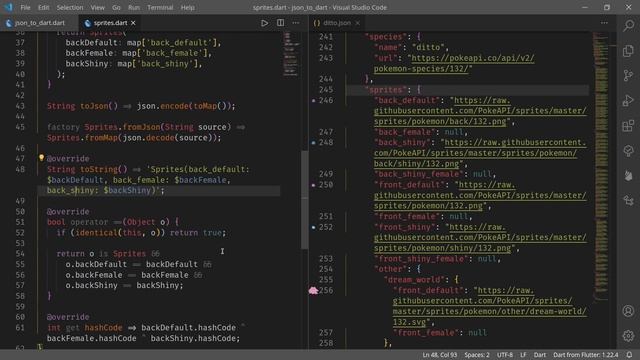Image resolution: width=640 pixels, height=360 pixels.
Task: Open the Terminal menu
Action: click(x=160, y=7)
